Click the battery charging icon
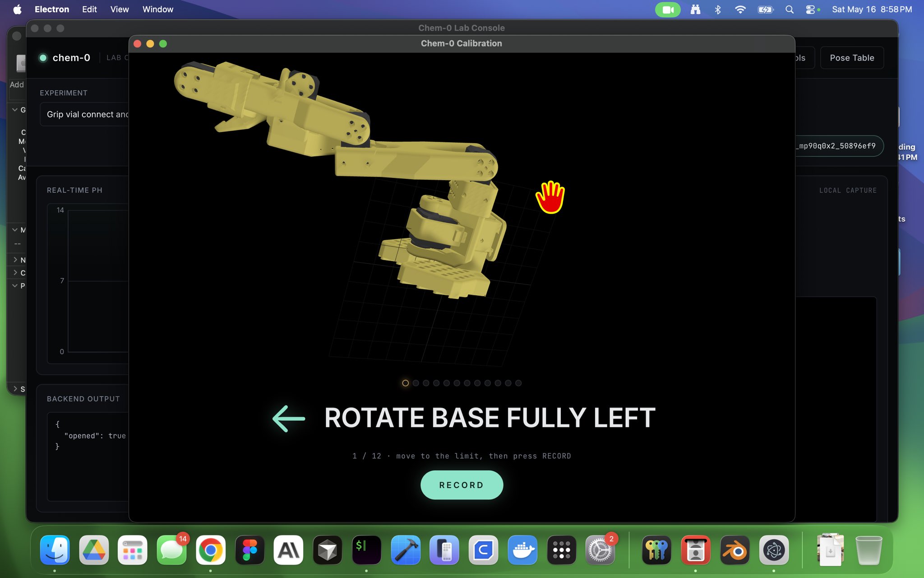 (766, 9)
